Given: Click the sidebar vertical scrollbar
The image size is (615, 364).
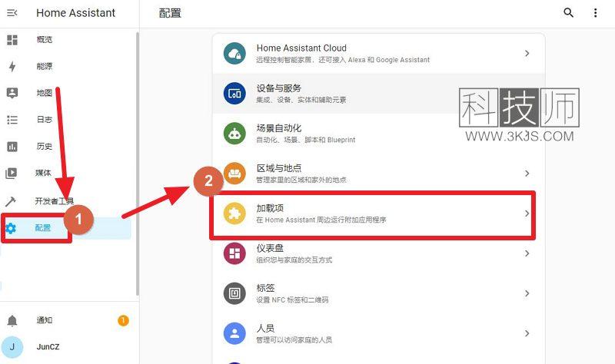Looking at the screenshot, I should [x=138, y=164].
